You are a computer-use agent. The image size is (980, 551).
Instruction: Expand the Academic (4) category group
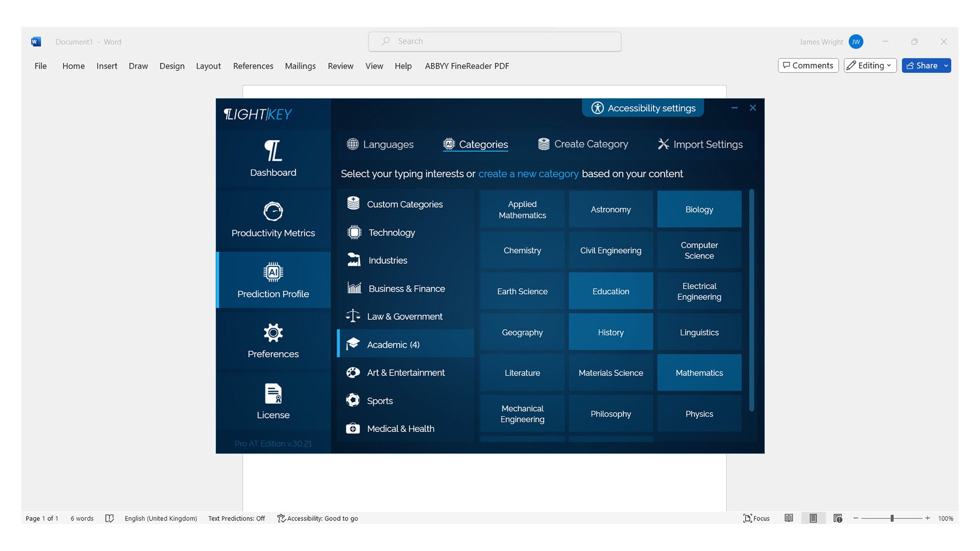(393, 344)
